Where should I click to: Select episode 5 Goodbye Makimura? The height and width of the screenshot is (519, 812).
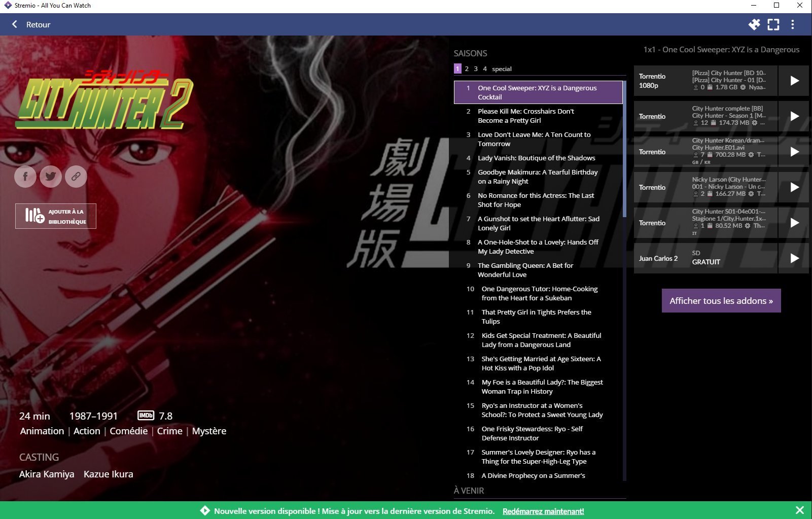[x=538, y=177]
